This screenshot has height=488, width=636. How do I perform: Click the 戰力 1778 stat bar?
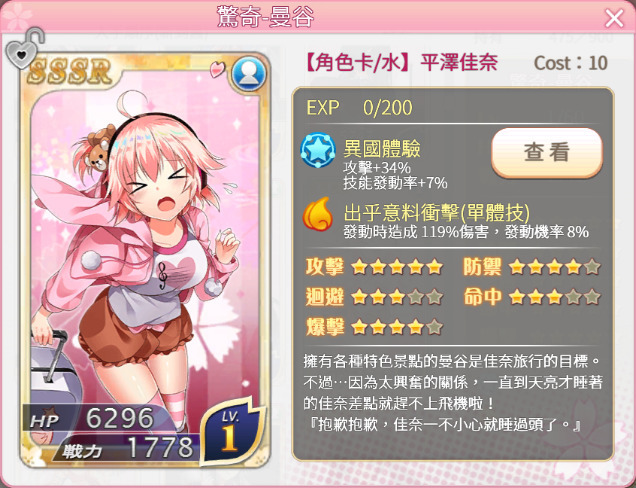point(127,448)
